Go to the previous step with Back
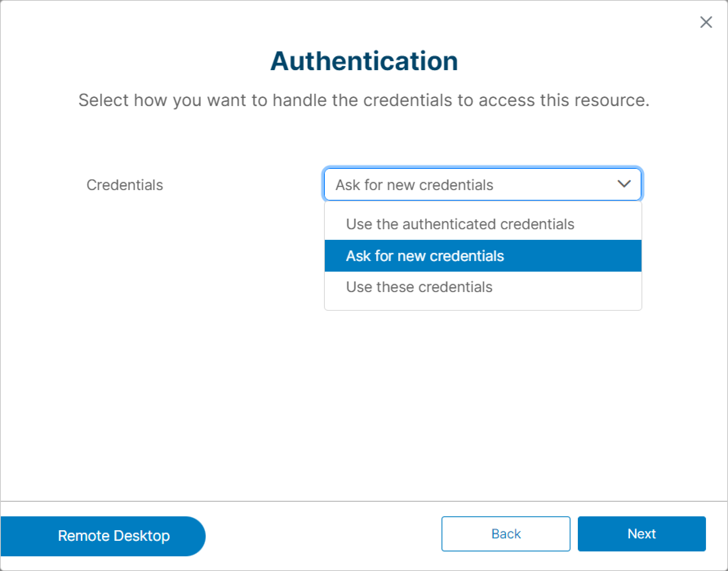728x571 pixels. (x=506, y=534)
